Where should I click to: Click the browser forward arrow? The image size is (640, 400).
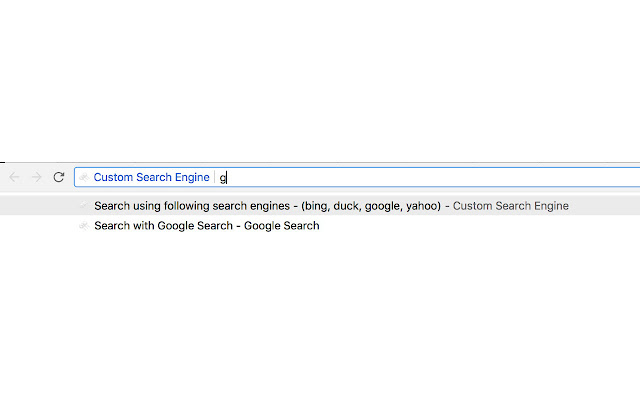37,177
